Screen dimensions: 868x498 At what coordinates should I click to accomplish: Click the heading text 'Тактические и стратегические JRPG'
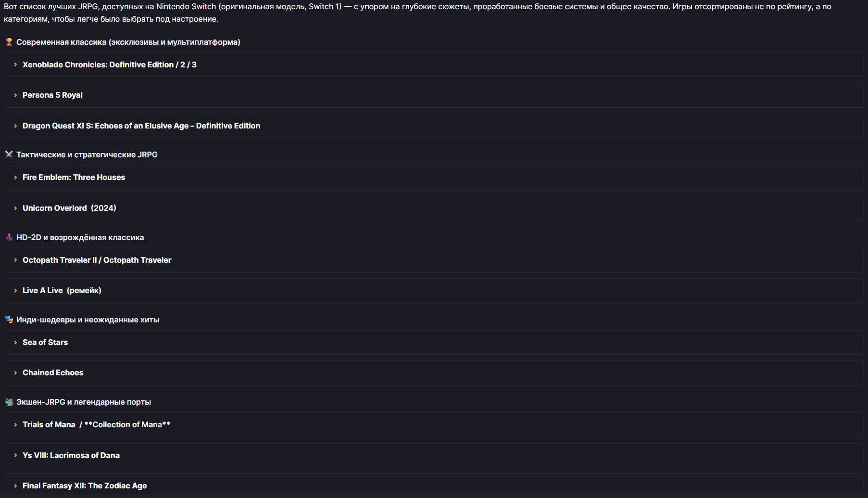pyautogui.click(x=87, y=154)
